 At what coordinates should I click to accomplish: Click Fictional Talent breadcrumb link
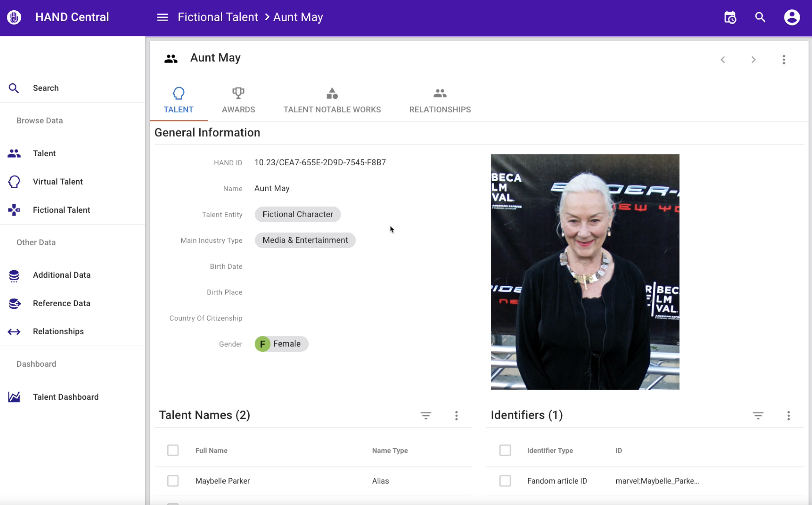218,17
